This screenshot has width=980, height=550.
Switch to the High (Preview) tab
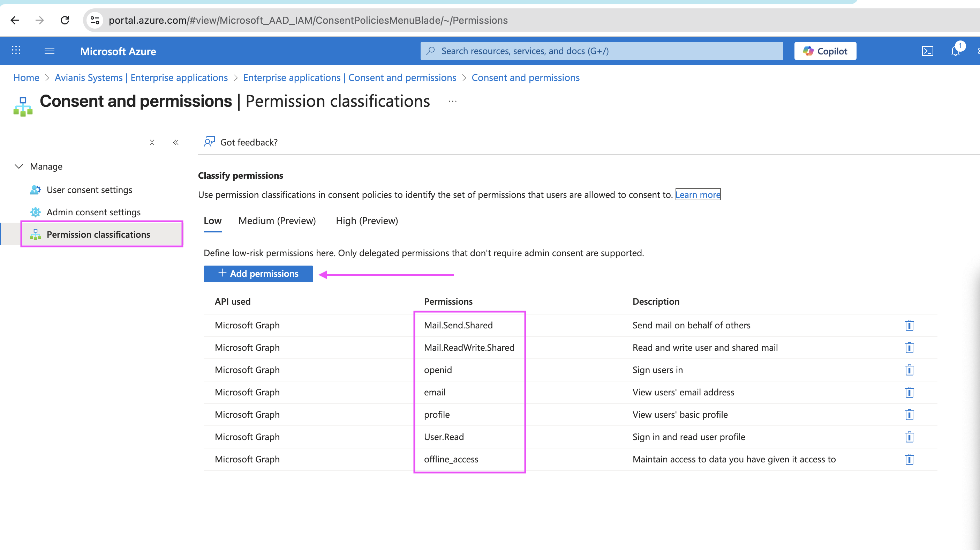pos(367,221)
